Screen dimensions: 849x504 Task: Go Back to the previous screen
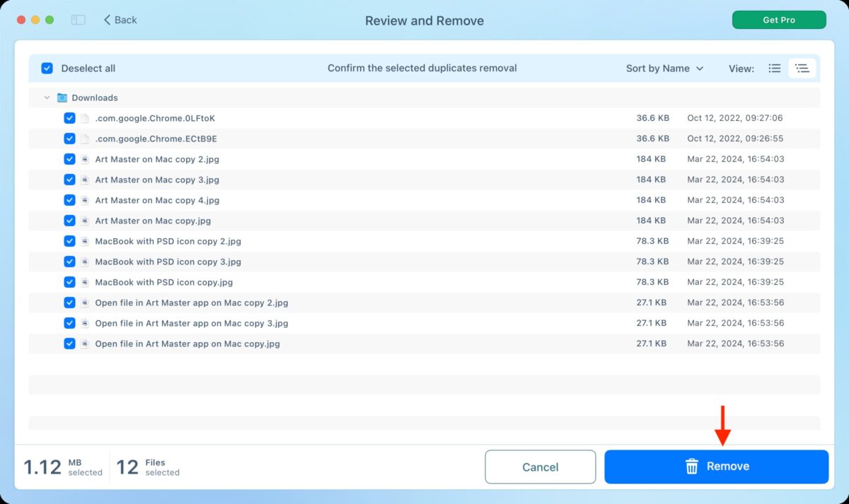pos(120,20)
